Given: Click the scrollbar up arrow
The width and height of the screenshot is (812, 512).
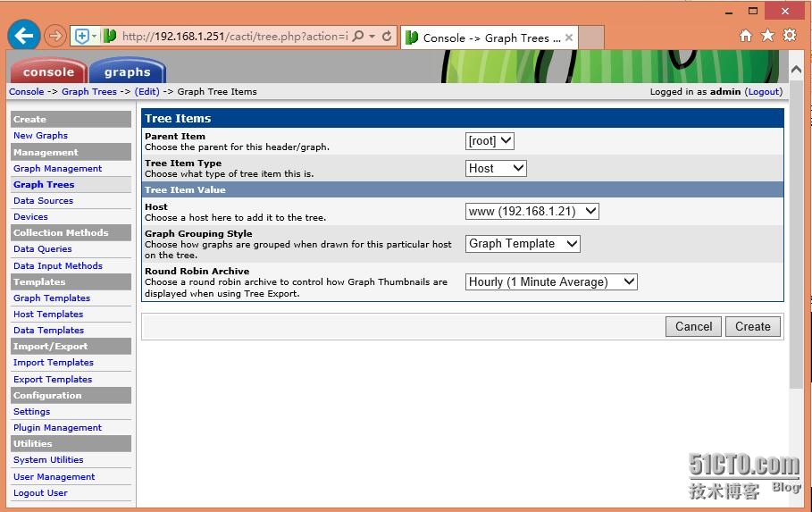Looking at the screenshot, I should coord(797,70).
